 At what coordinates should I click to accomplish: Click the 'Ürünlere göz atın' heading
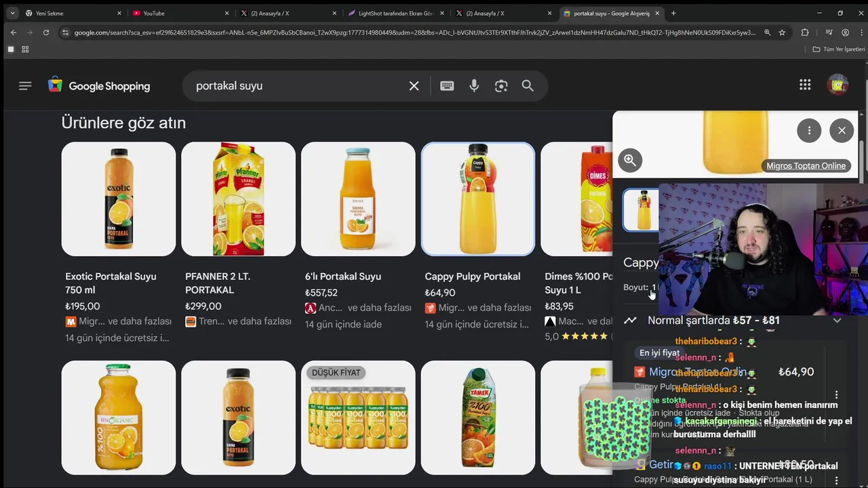123,123
